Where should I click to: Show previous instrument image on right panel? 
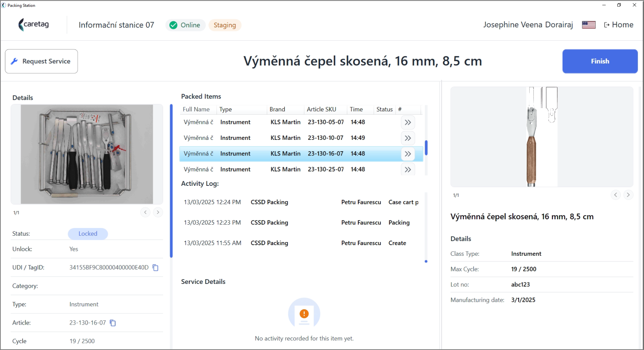click(x=616, y=195)
